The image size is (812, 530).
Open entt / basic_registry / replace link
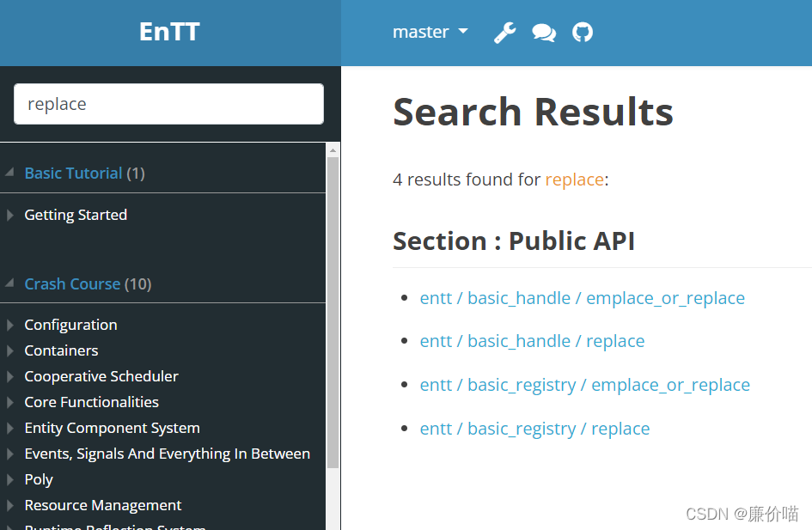coord(534,429)
